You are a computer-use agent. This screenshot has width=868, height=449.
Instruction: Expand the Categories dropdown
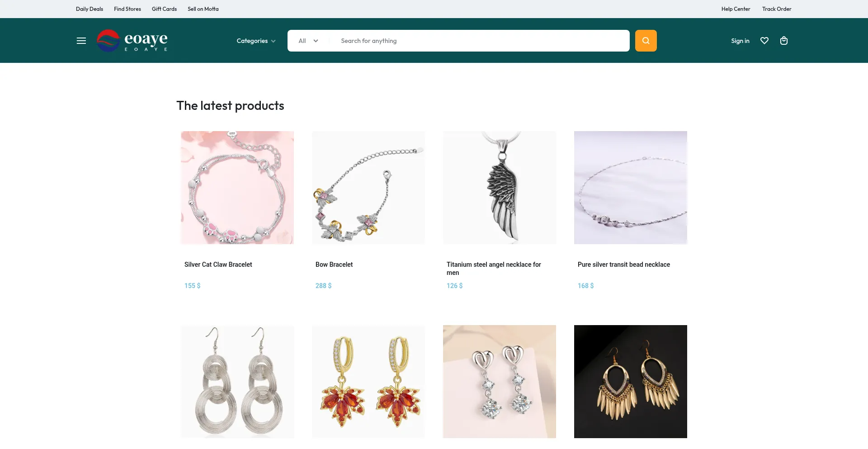[256, 41]
